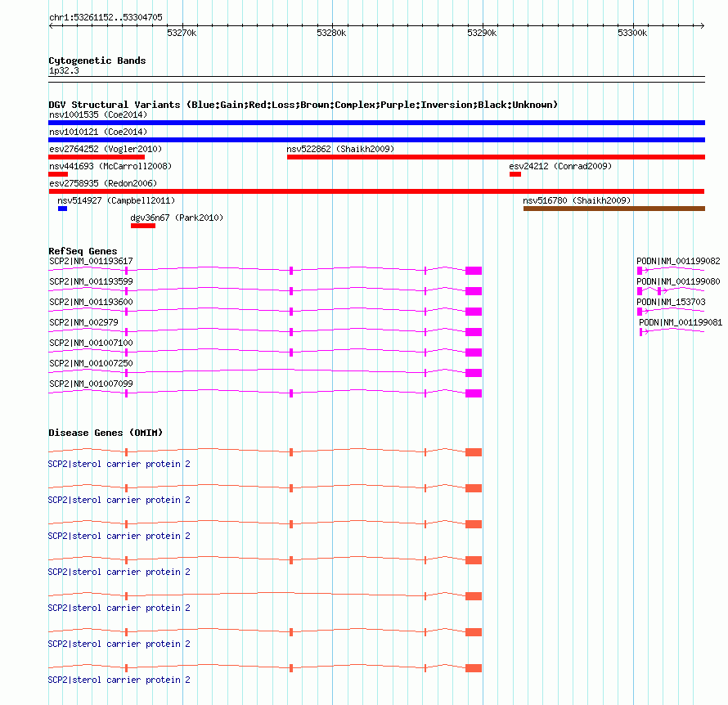Click the dgv36n67 (Park2010) red loss bar
This screenshot has height=705, width=728.
click(x=143, y=226)
